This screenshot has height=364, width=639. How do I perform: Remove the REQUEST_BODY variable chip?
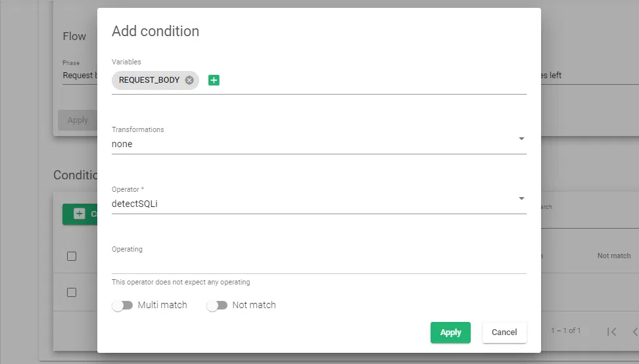(x=189, y=80)
